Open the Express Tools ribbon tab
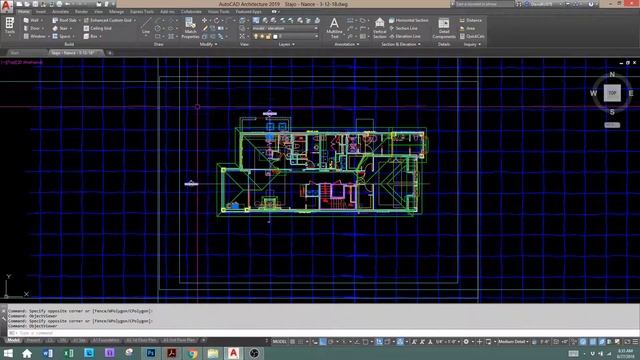Viewport: 640px width, 360px height. 142,11
